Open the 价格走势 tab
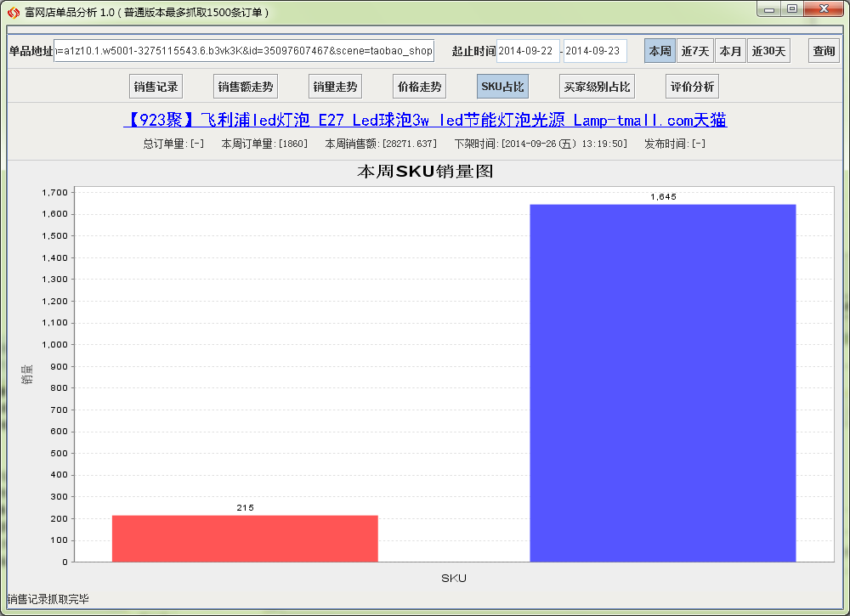Image resolution: width=850 pixels, height=616 pixels. coord(419,87)
